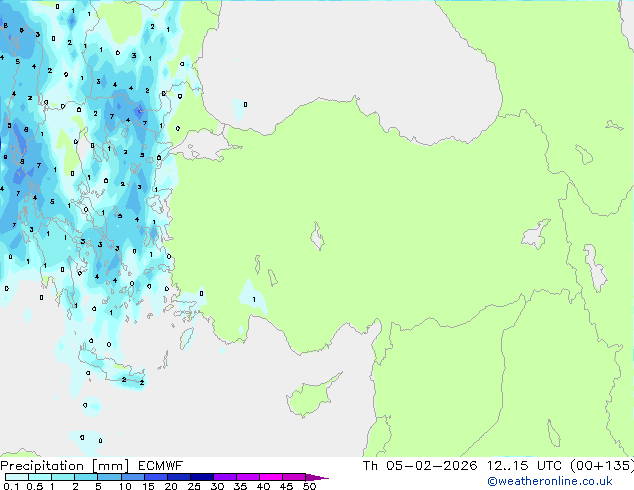The image size is (634, 490).
Task: Click the legend value "20"
Action: 171,486
